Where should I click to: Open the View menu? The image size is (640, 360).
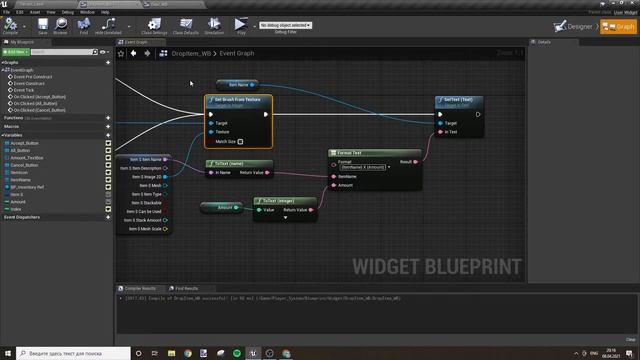51,12
